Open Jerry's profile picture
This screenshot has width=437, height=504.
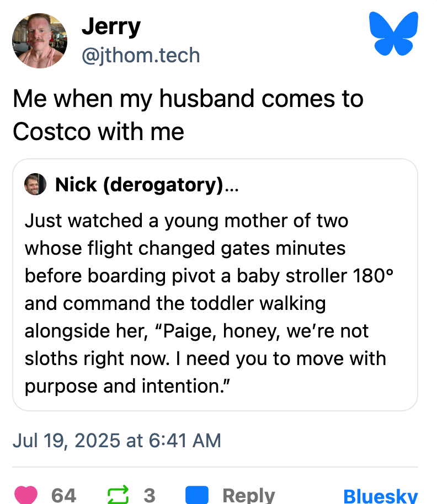tap(39, 40)
